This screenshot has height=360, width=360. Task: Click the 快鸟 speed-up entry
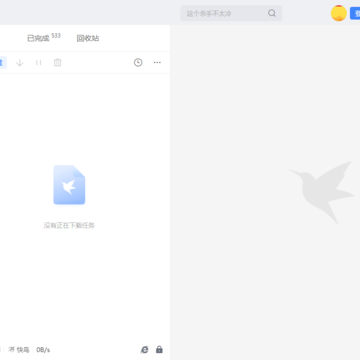pyautogui.click(x=19, y=350)
